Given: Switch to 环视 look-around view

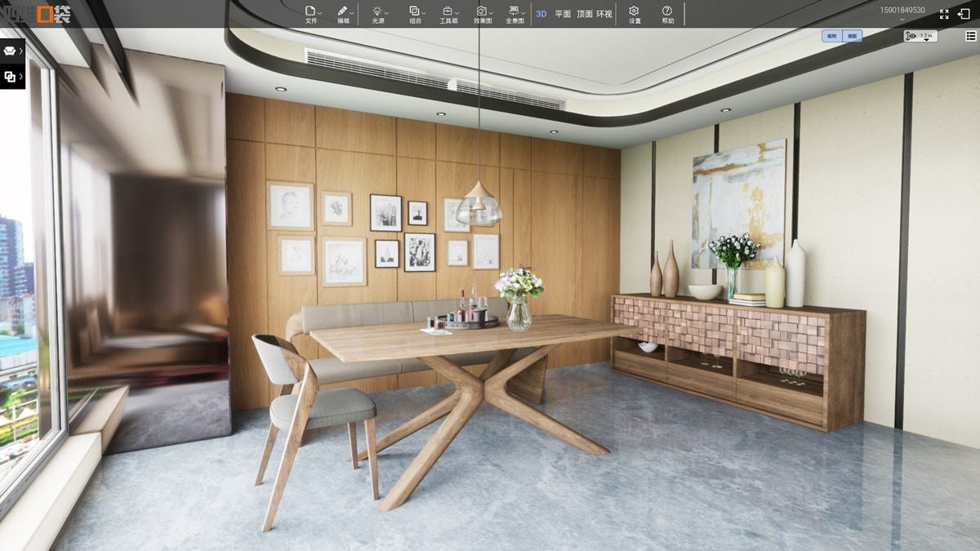Looking at the screenshot, I should (604, 14).
